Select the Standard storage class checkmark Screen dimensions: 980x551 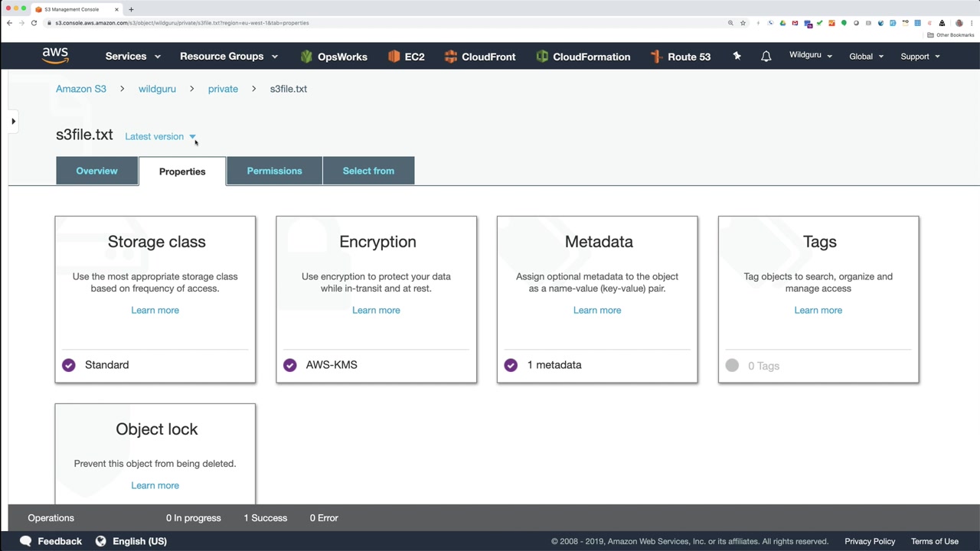coord(69,365)
